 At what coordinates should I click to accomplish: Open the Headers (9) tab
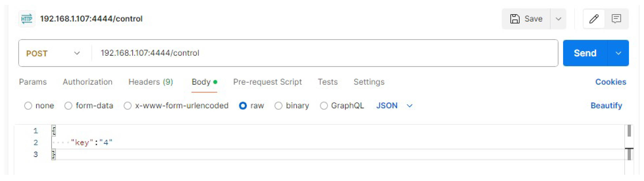(150, 82)
